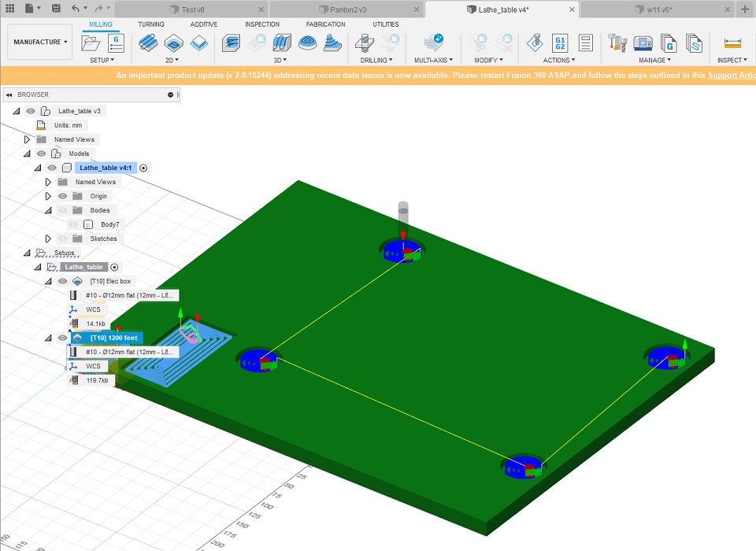Click the Setup Sheet icon

coord(585,43)
